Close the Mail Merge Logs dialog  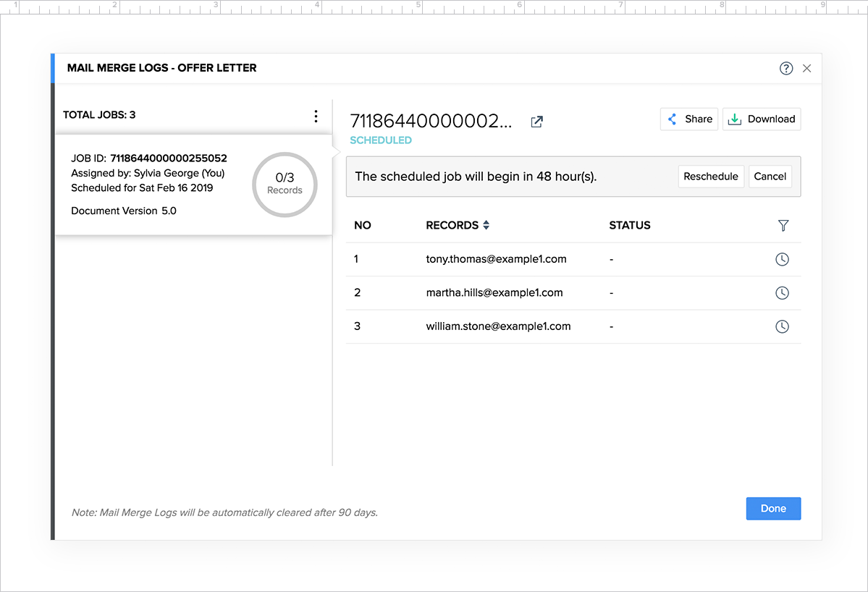(x=807, y=68)
